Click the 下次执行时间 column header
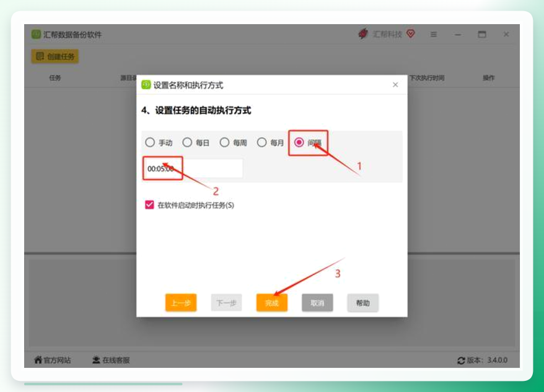 pyautogui.click(x=427, y=77)
